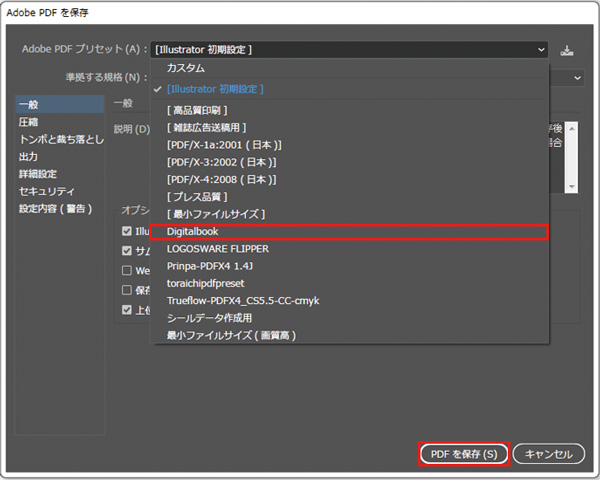Toggle the 上位 layers Acrobat checkbox
The height and width of the screenshot is (480, 600).
click(127, 310)
